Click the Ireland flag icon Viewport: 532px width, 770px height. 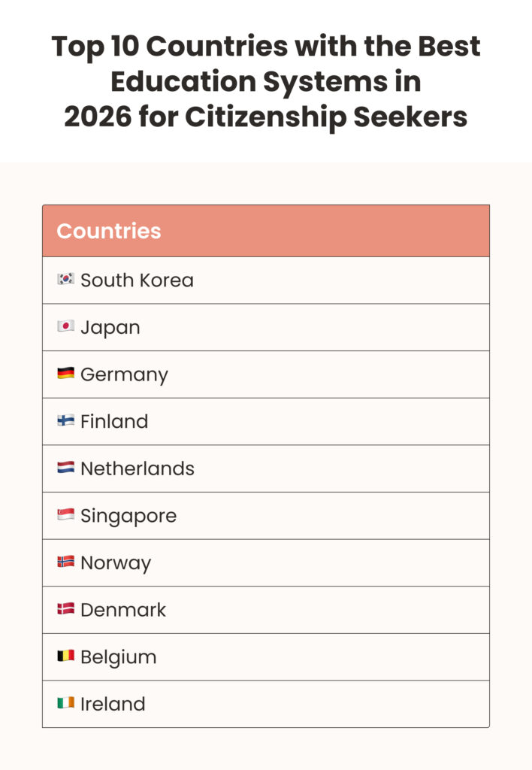coord(65,703)
